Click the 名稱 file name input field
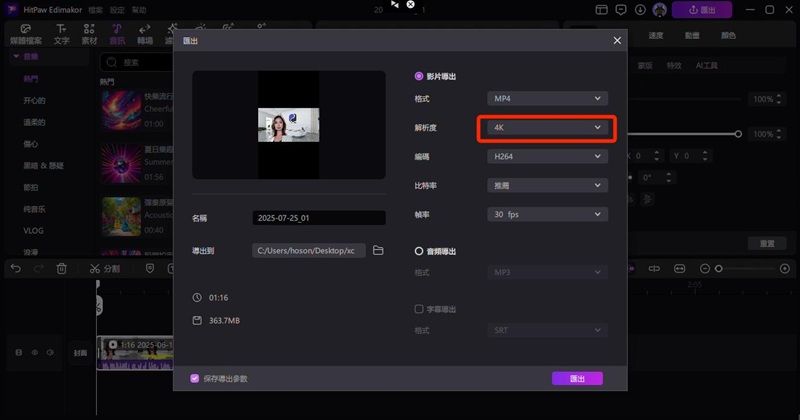Image resolution: width=800 pixels, height=420 pixels. click(x=318, y=218)
